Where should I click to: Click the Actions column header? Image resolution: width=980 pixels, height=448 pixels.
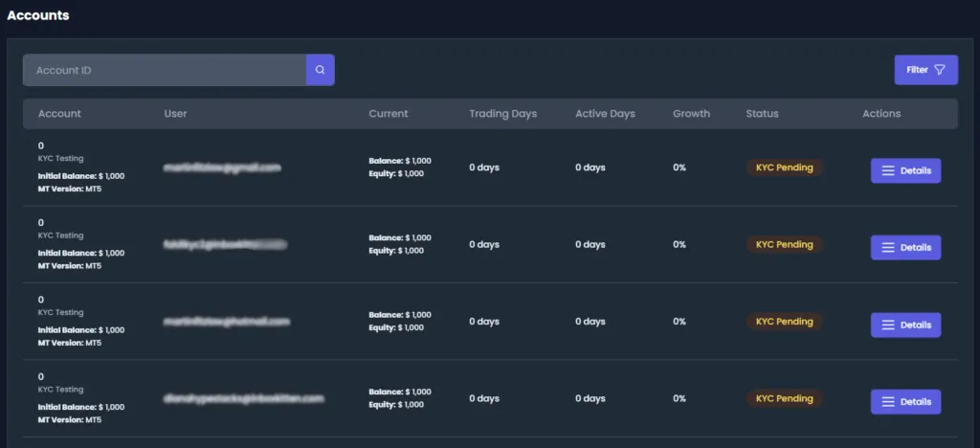coord(881,114)
